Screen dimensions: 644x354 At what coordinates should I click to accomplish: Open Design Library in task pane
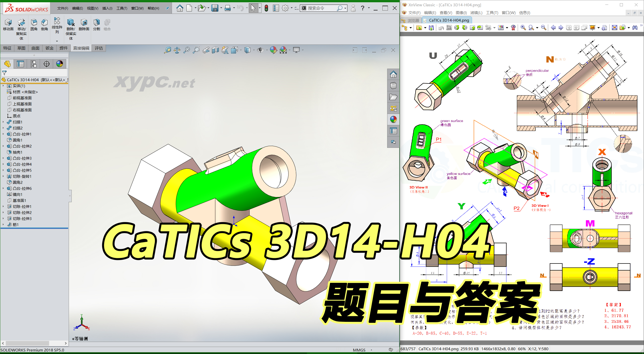point(393,86)
